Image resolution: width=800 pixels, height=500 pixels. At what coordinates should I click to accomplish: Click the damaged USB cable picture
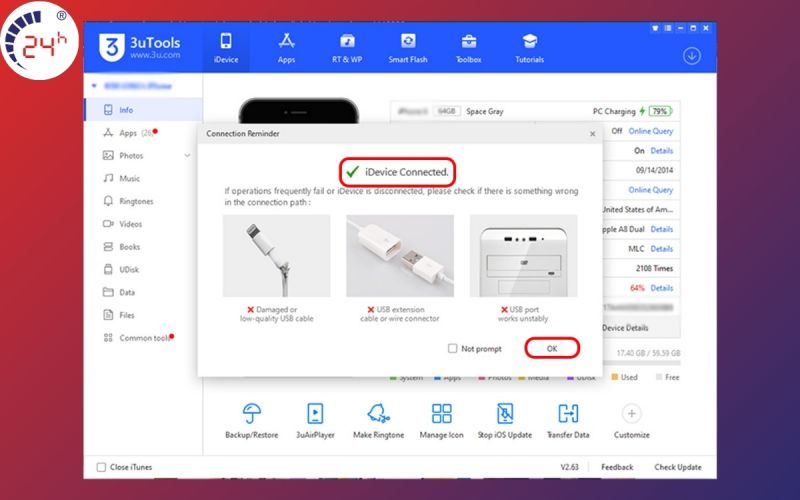point(277,256)
